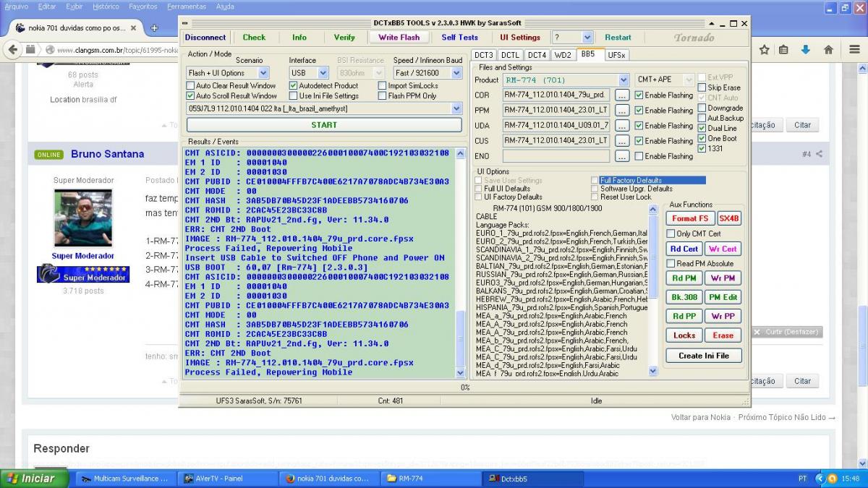Enable Import SimLocks checkbox
This screenshot has height=488, width=868.
pyautogui.click(x=382, y=85)
